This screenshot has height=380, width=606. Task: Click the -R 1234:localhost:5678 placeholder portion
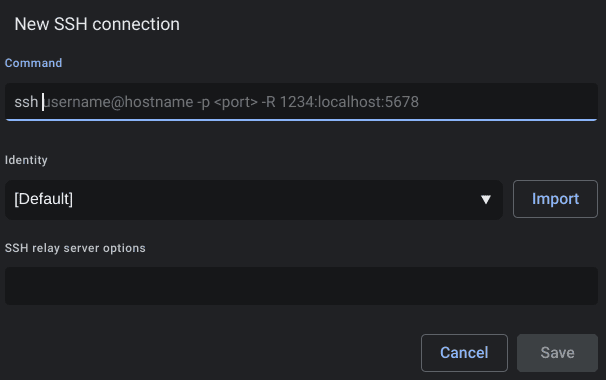tap(340, 102)
